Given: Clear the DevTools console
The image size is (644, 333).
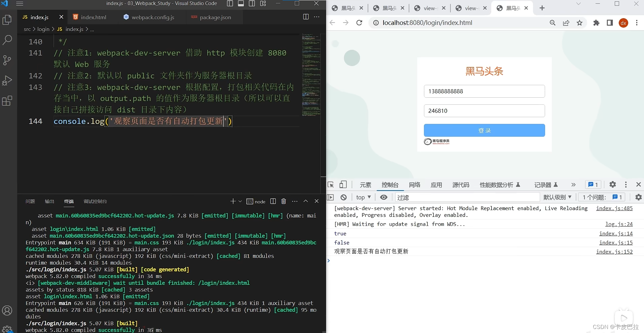Looking at the screenshot, I should [344, 197].
